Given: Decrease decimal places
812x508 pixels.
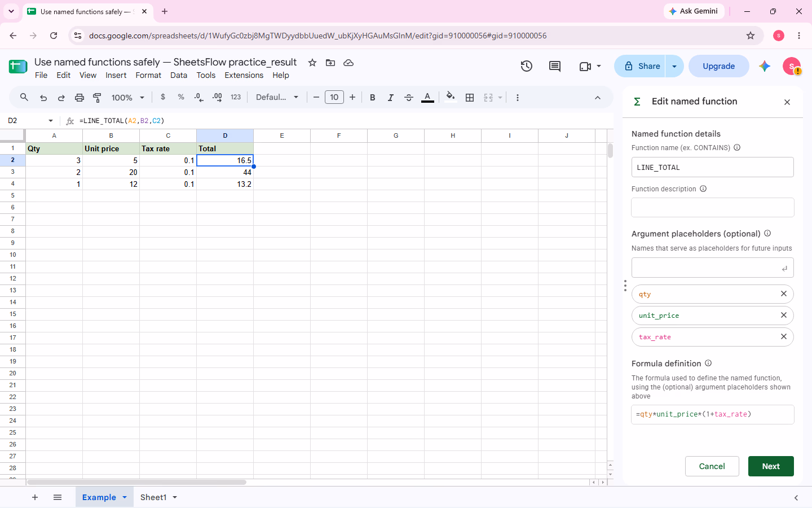Looking at the screenshot, I should (198, 97).
